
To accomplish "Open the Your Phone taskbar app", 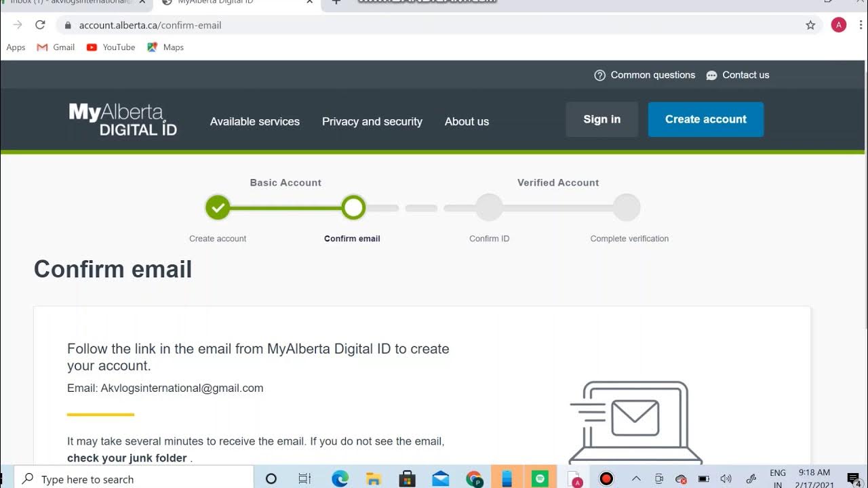I will (507, 479).
